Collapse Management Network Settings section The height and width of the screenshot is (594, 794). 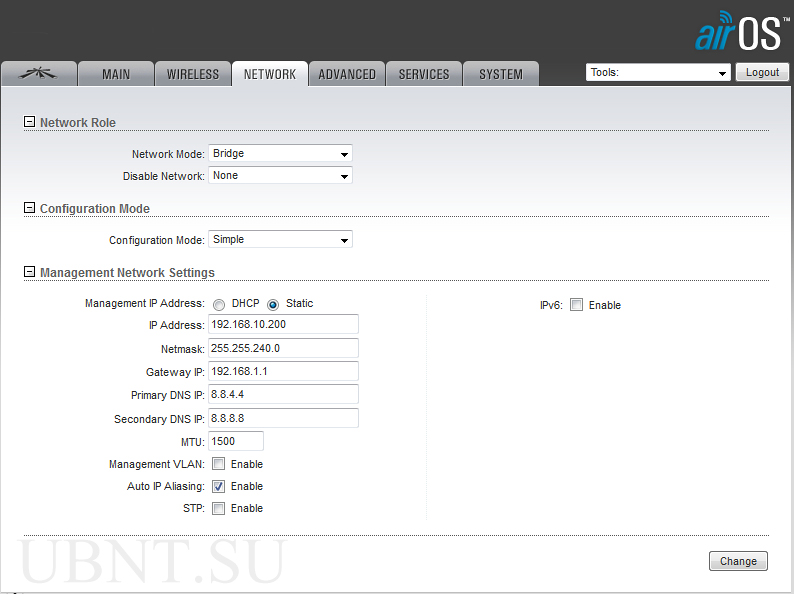29,272
